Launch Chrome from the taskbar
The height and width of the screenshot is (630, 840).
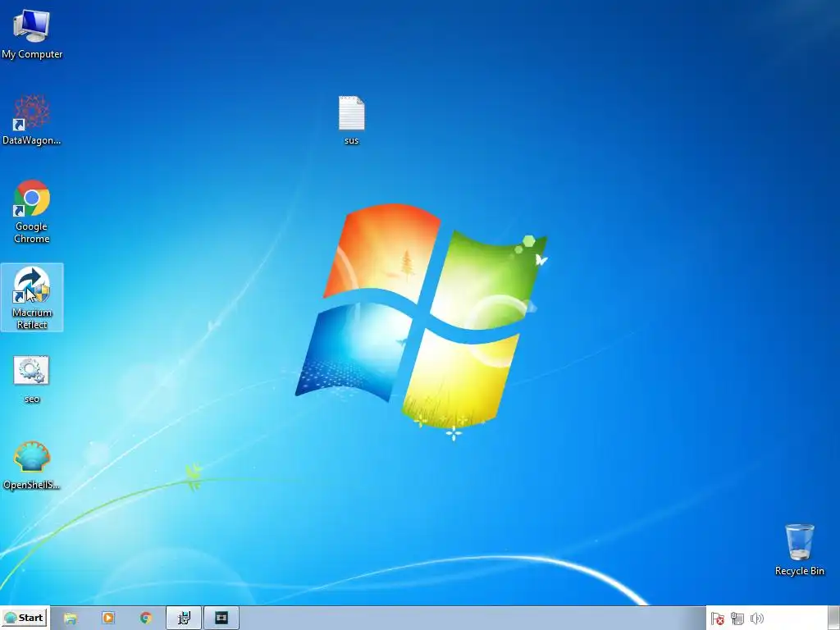(x=146, y=619)
